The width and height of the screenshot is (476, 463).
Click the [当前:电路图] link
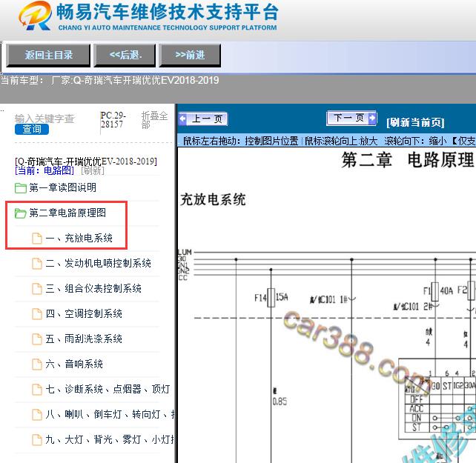click(44, 170)
